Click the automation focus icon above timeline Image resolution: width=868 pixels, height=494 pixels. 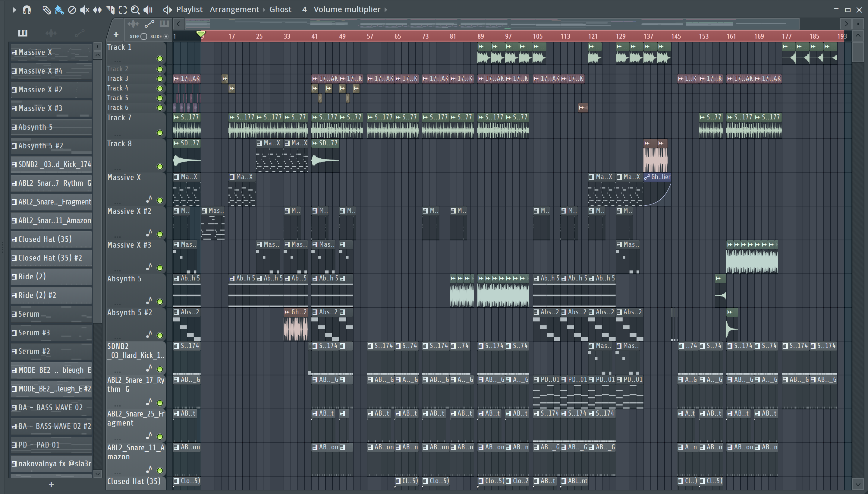[149, 24]
